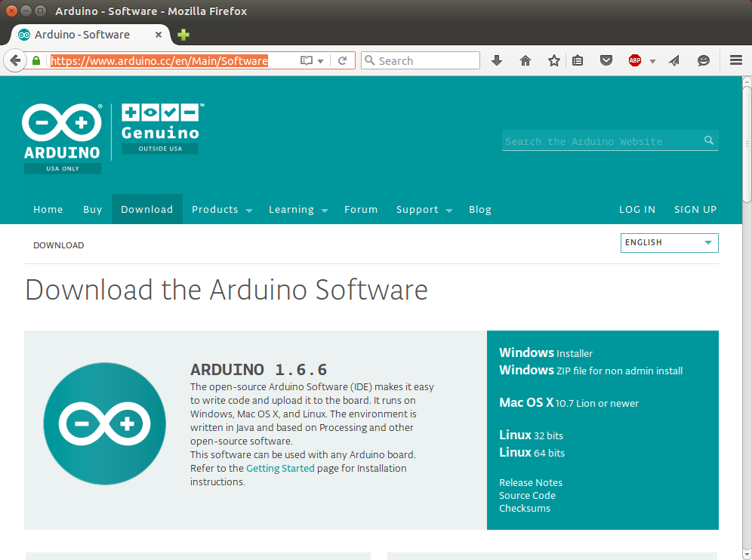The image size is (752, 560).
Task: Open the Blog nav item
Action: (480, 210)
